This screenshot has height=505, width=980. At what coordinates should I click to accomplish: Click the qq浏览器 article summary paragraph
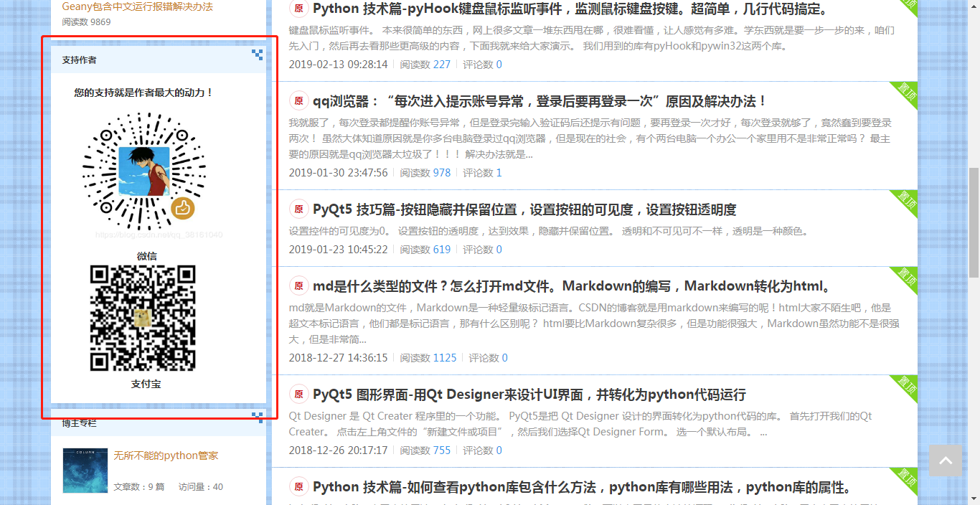coord(590,138)
